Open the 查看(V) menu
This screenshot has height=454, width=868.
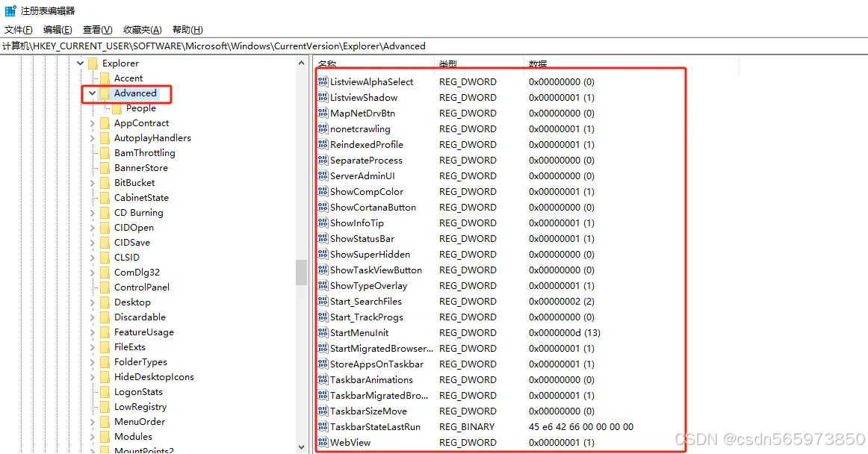coord(97,30)
